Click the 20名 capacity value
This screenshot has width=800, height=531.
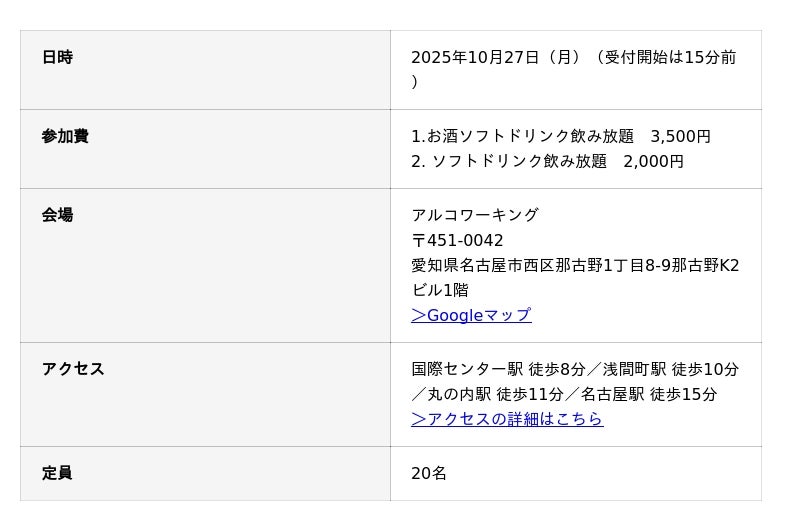click(429, 474)
